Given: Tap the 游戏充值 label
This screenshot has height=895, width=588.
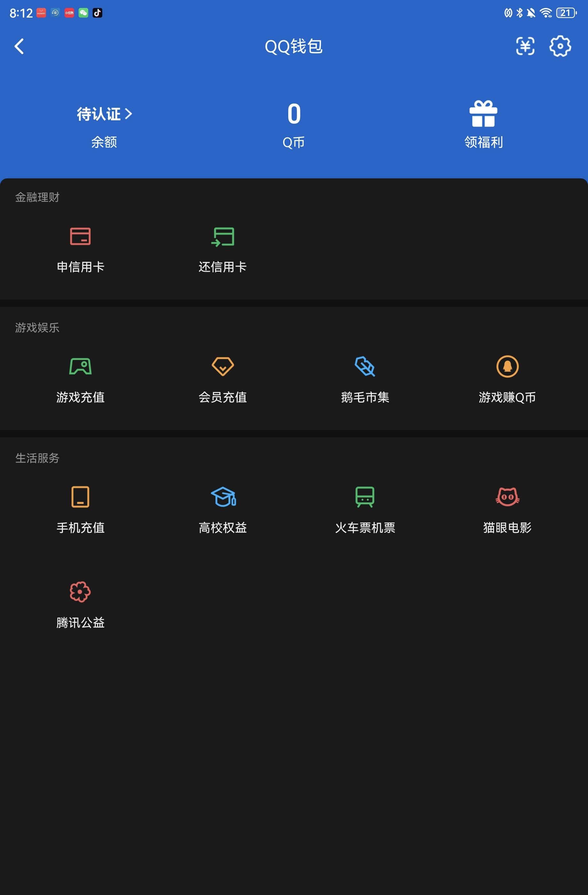Looking at the screenshot, I should coord(81,397).
